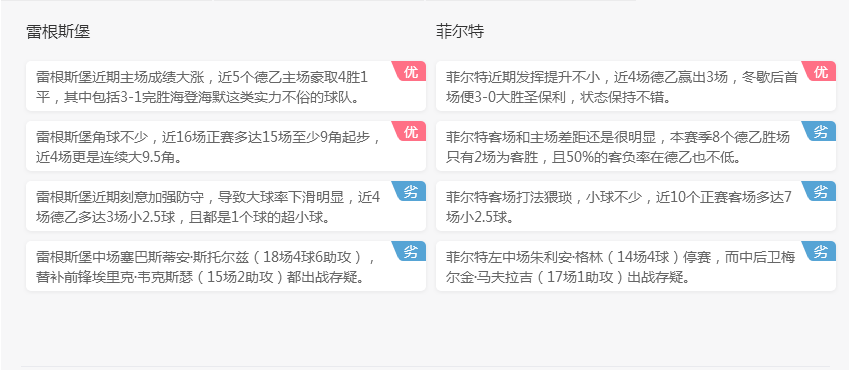Click the 优 badge on Regensburg corner kicks card
The height and width of the screenshot is (370, 849).
pos(410,131)
